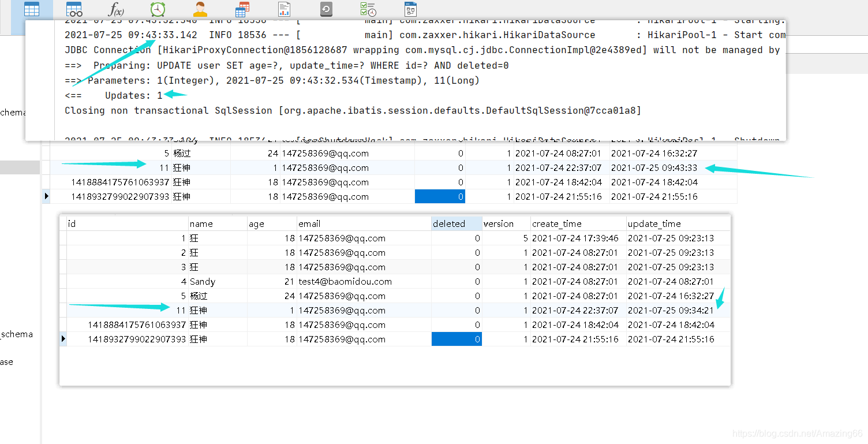Select create_time 2021-07-24 17:39:46 cell
Viewport: 868px width, 444px height.
pyautogui.click(x=578, y=238)
